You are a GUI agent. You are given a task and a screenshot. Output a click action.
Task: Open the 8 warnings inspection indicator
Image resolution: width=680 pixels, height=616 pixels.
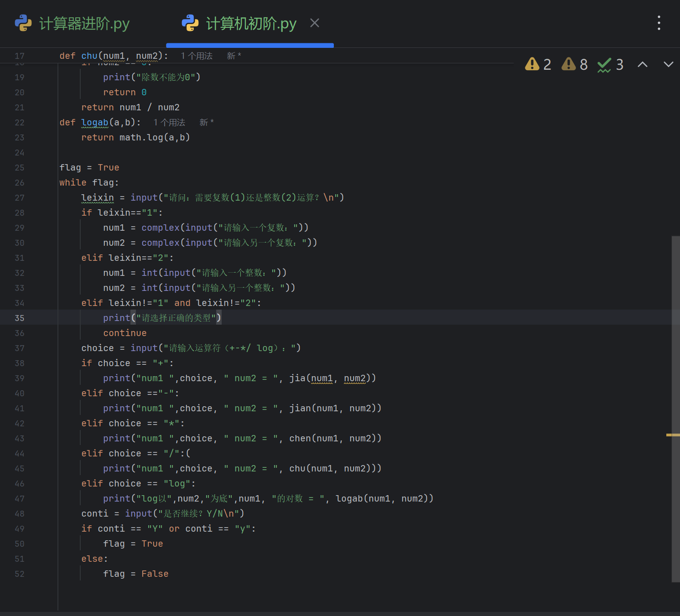pyautogui.click(x=575, y=64)
